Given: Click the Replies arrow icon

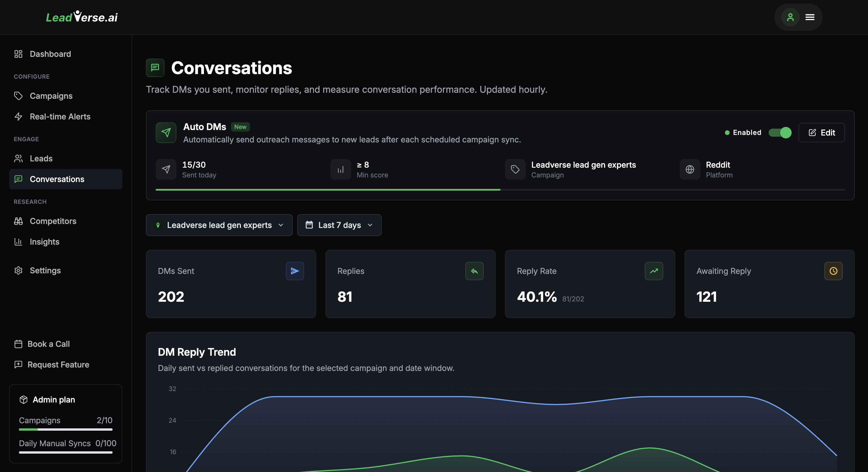Looking at the screenshot, I should pos(474,271).
